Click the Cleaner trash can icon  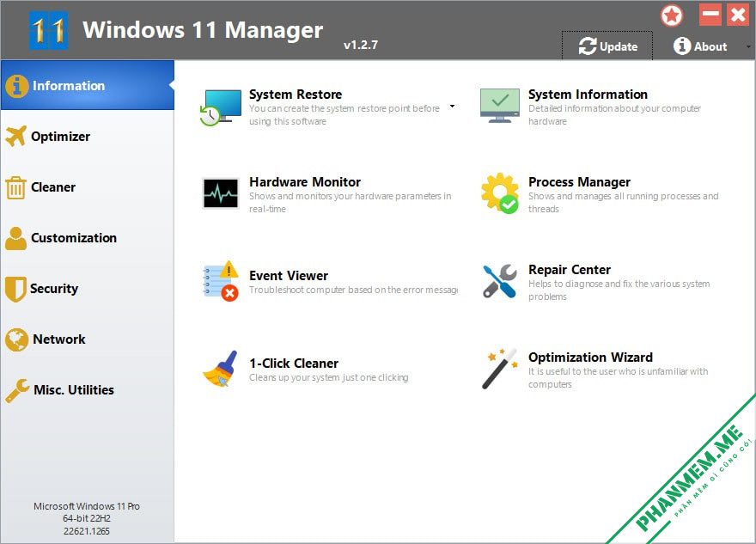15,187
